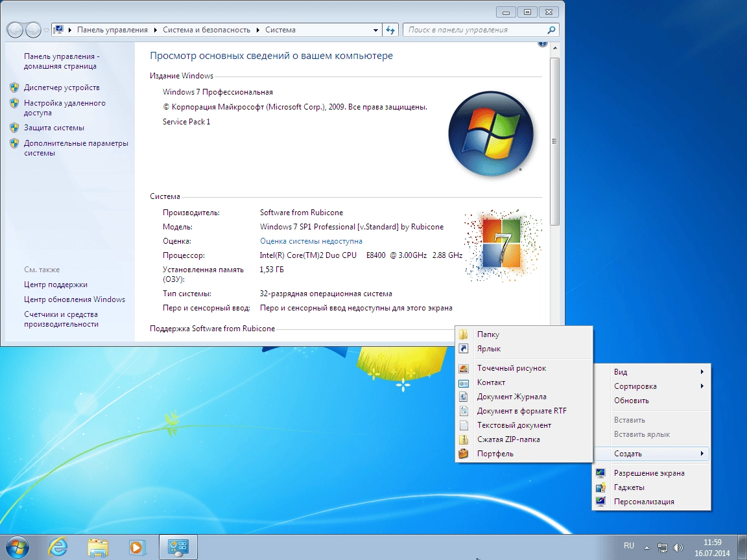Click the Start orb button
747x560 pixels.
16,547
